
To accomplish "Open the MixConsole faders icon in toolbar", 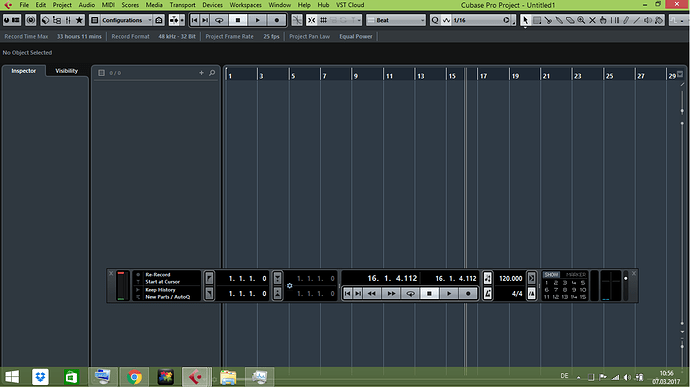I will coord(68,20).
